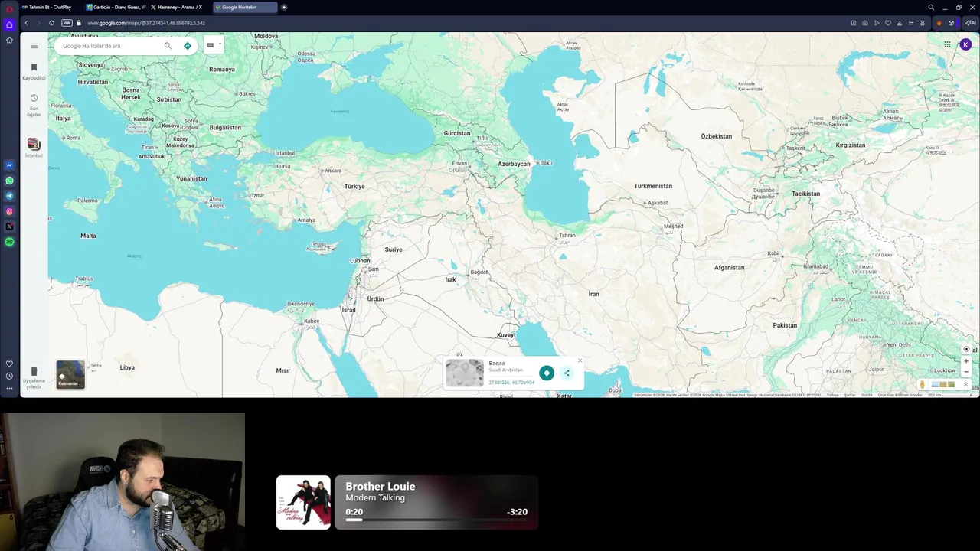The width and height of the screenshot is (980, 551).
Task: Click the toolbar heart bookmark icon
Action: 888,23
